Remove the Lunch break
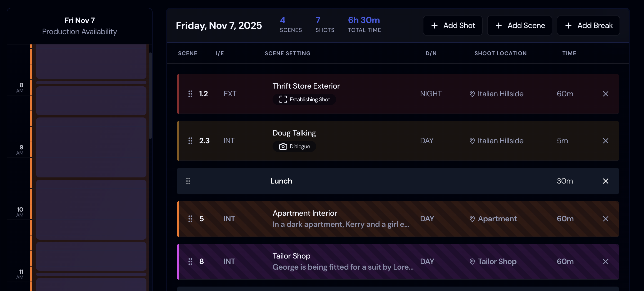The height and width of the screenshot is (291, 644). (606, 181)
